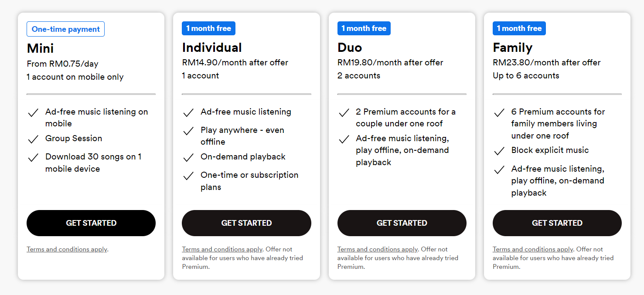The image size is (644, 295).
Task: Click checkmark beside Download 30 songs
Action: click(33, 158)
